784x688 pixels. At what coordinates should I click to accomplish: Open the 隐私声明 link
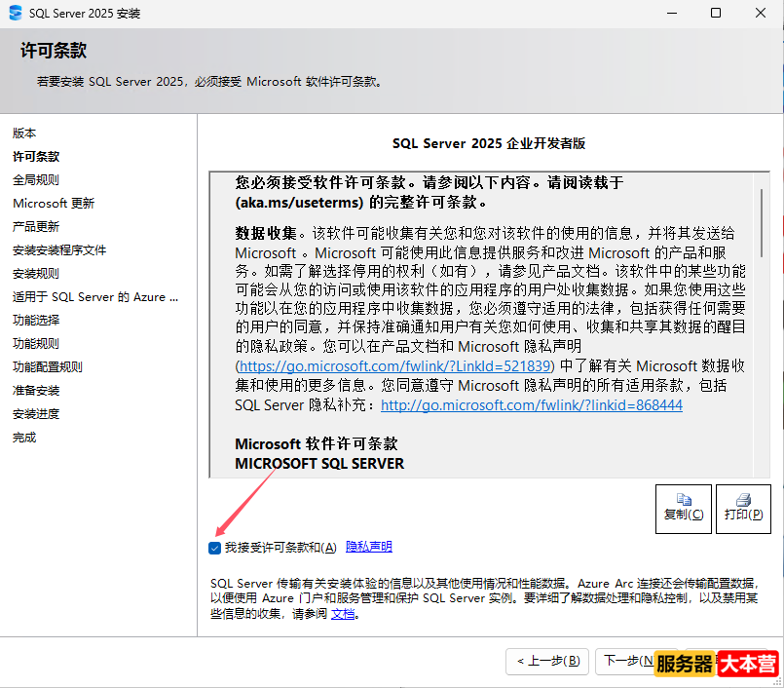(368, 548)
